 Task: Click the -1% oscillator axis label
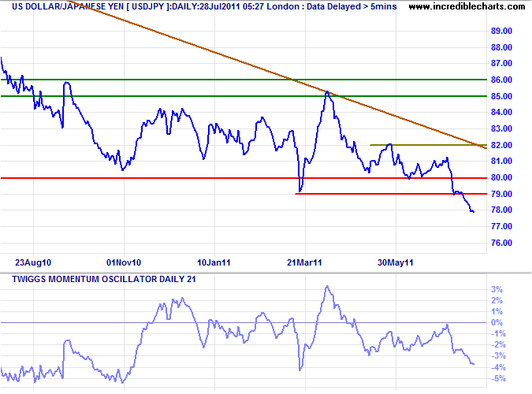click(498, 334)
